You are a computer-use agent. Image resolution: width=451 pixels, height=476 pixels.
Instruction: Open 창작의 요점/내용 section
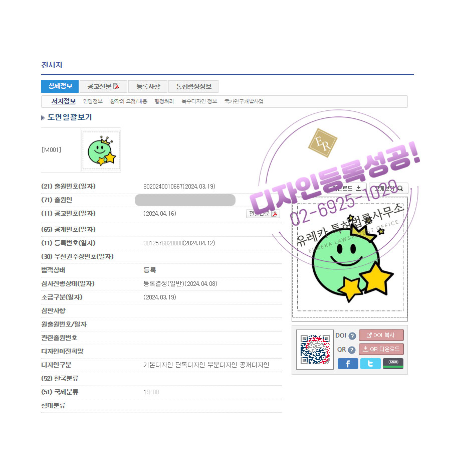[x=128, y=101]
